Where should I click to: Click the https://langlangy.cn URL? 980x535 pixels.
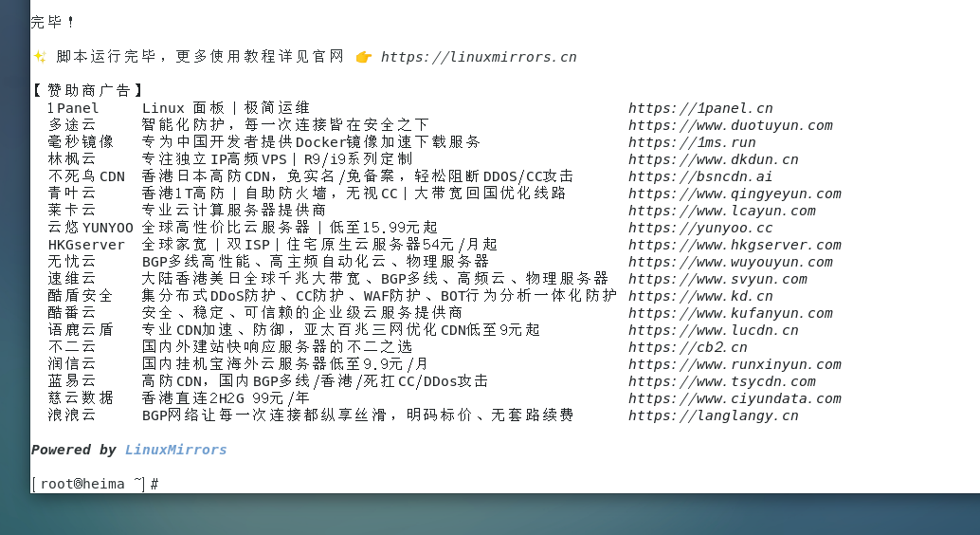coord(713,415)
